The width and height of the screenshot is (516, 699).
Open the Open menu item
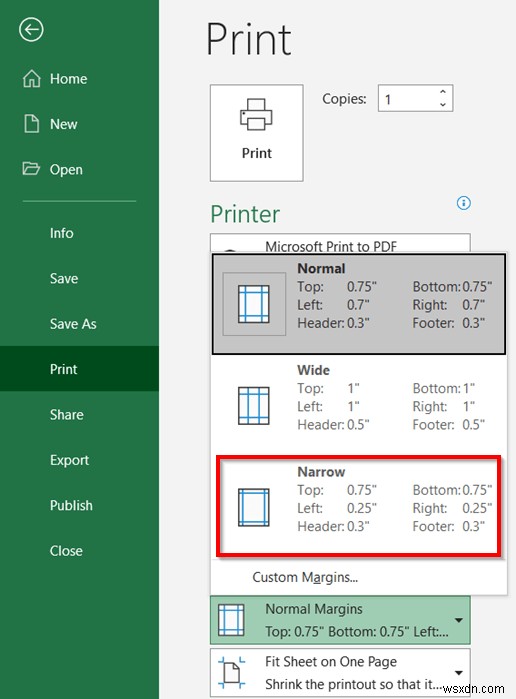(79, 169)
